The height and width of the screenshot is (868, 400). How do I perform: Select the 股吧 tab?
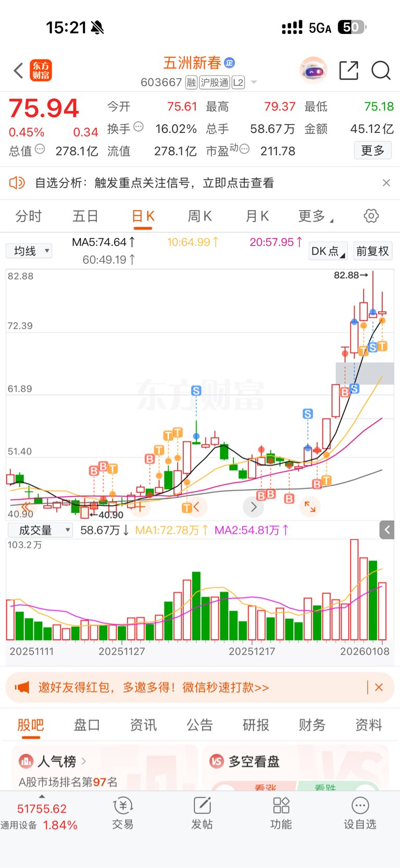[31, 725]
